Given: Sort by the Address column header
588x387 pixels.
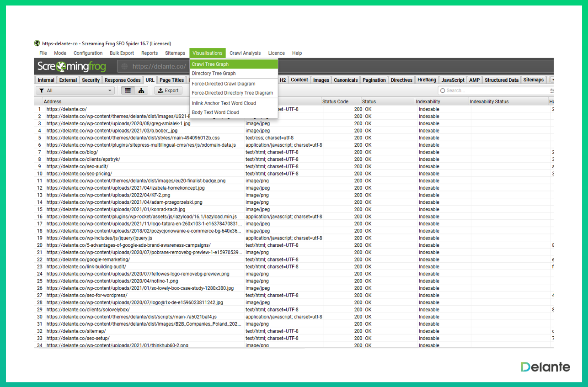Looking at the screenshot, I should coord(143,101).
